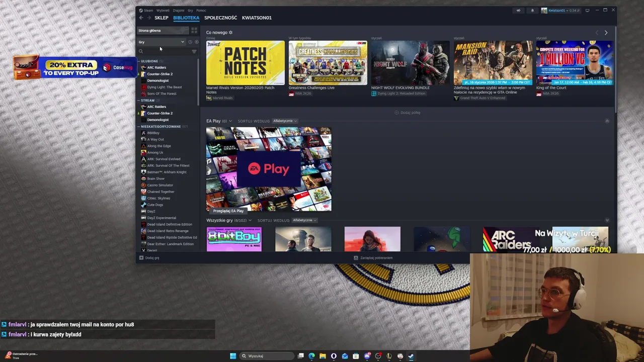Open Windows Start menu
644x362 pixels.
tap(233, 356)
